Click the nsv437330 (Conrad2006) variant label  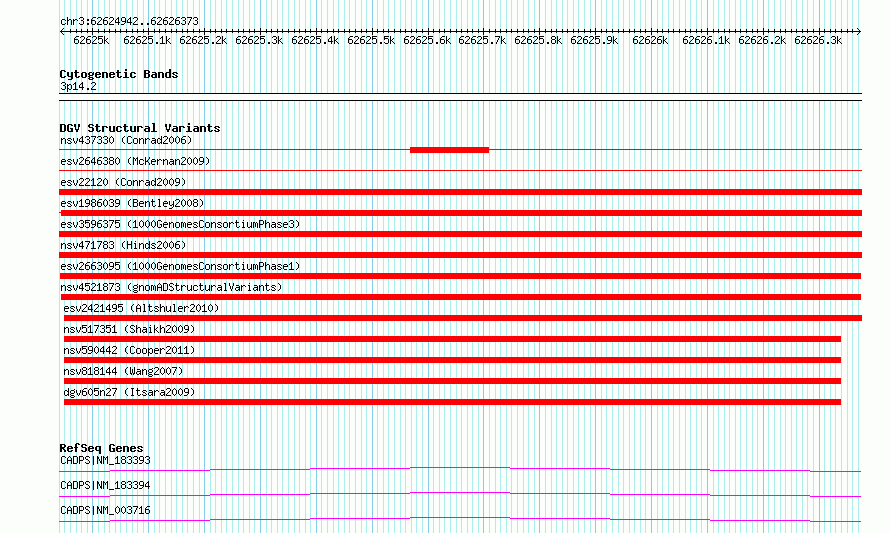click(126, 140)
